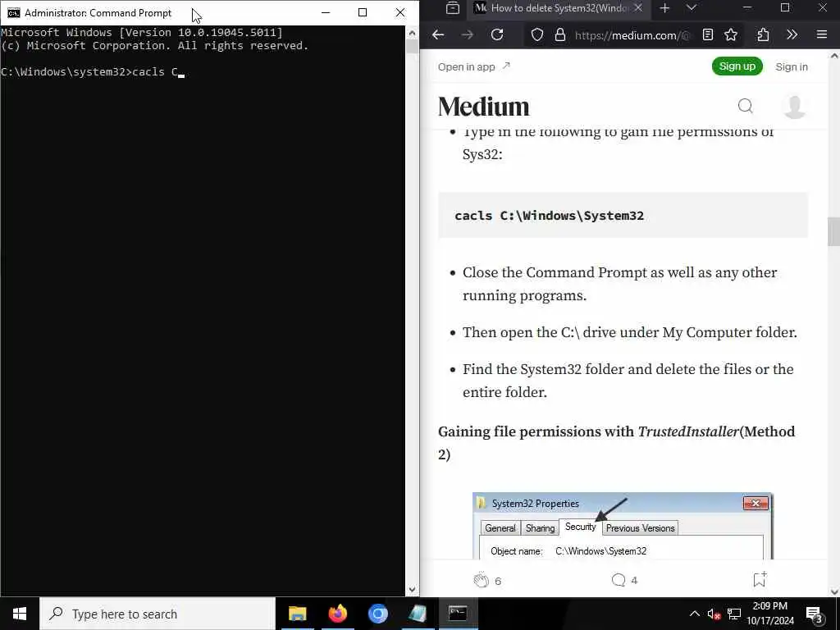
Task: Open Firefox extensions puzzle icon
Action: pos(763,35)
